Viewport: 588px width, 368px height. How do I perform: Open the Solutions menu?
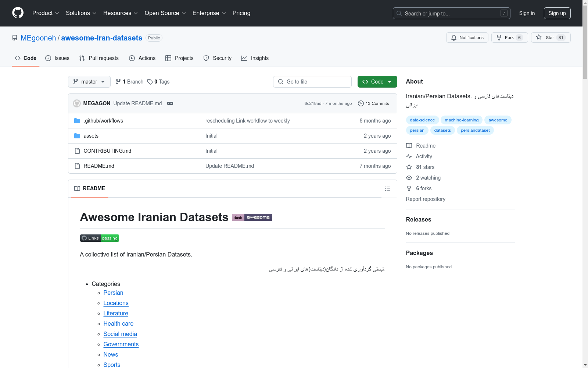[x=81, y=13]
